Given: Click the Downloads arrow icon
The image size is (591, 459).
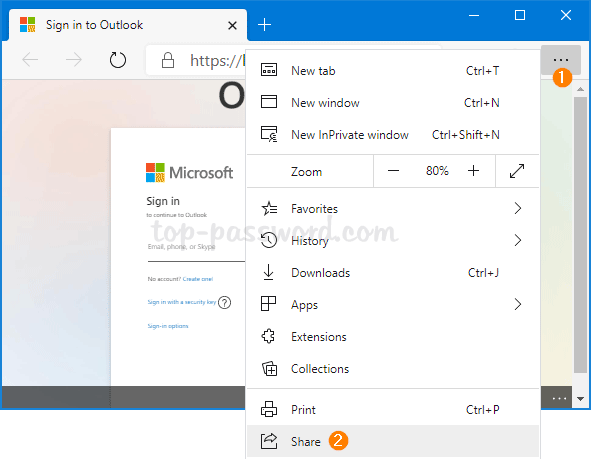Looking at the screenshot, I should [x=268, y=272].
